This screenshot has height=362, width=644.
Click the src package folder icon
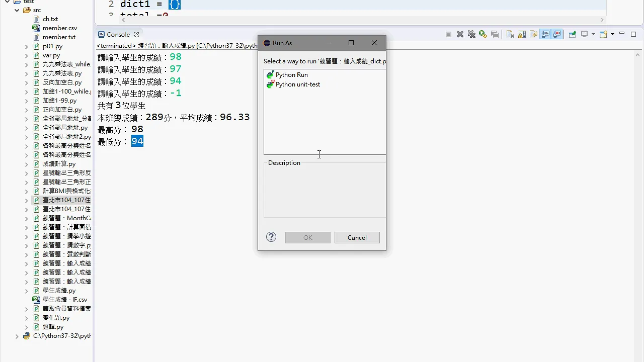[x=27, y=10]
